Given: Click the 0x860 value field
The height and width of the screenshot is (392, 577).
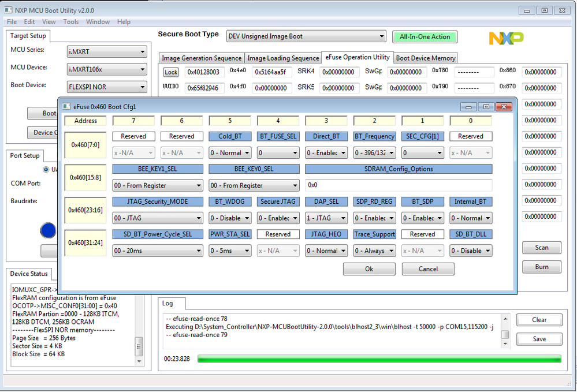Looking at the screenshot, I should (x=542, y=72).
